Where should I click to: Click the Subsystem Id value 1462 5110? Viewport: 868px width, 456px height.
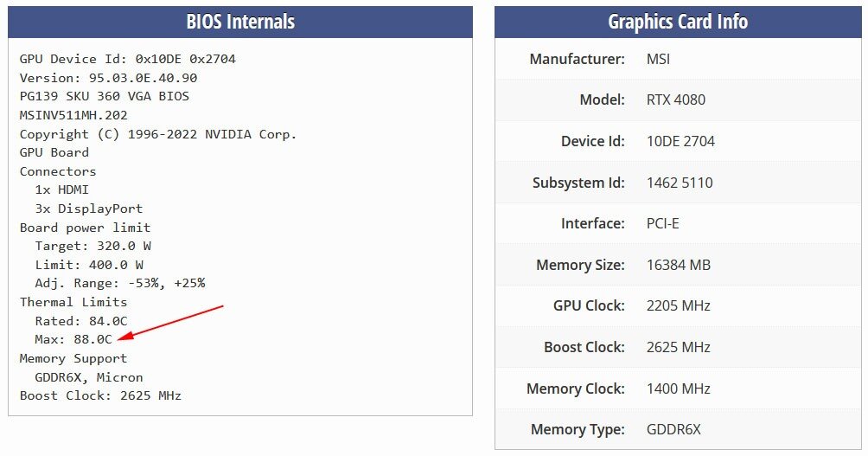pyautogui.click(x=680, y=183)
